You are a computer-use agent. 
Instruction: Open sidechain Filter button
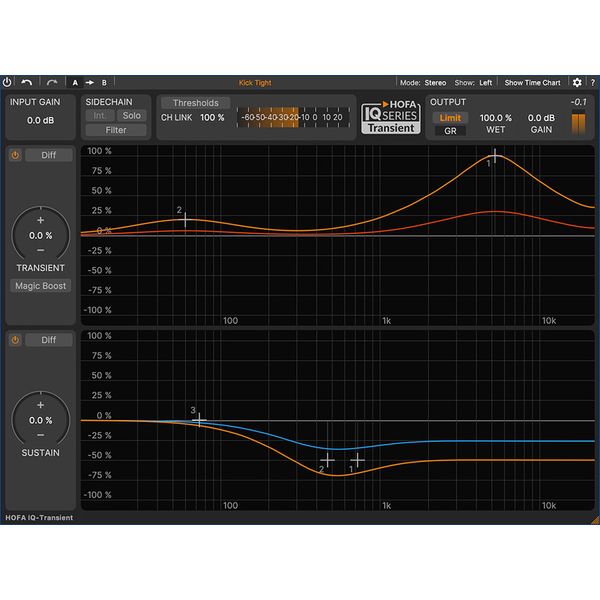click(x=116, y=130)
